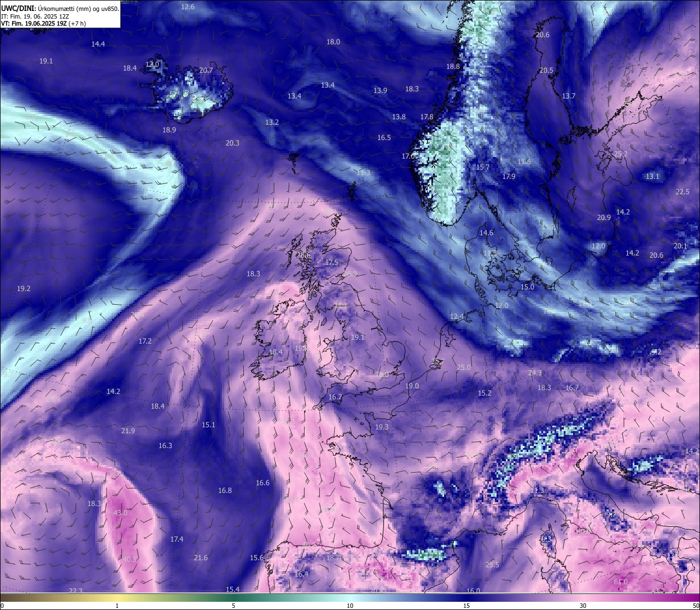Click the 17.8 value label
The width and height of the screenshot is (700, 610).
(x=427, y=117)
